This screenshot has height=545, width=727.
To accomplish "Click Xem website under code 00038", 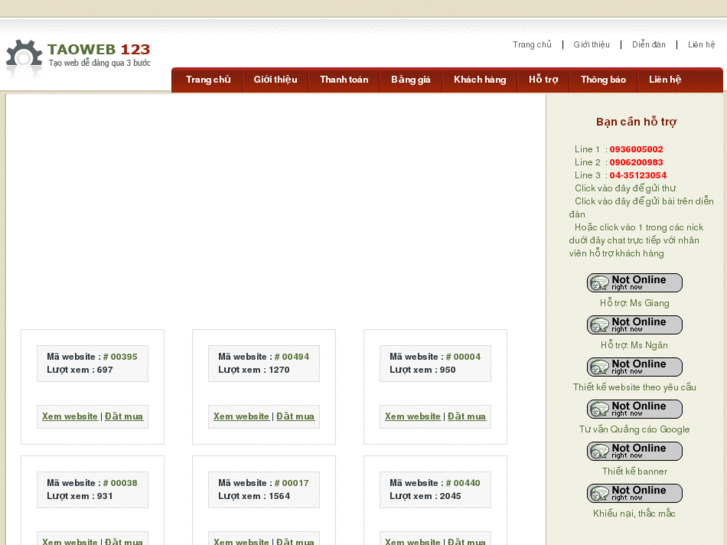I will [70, 541].
